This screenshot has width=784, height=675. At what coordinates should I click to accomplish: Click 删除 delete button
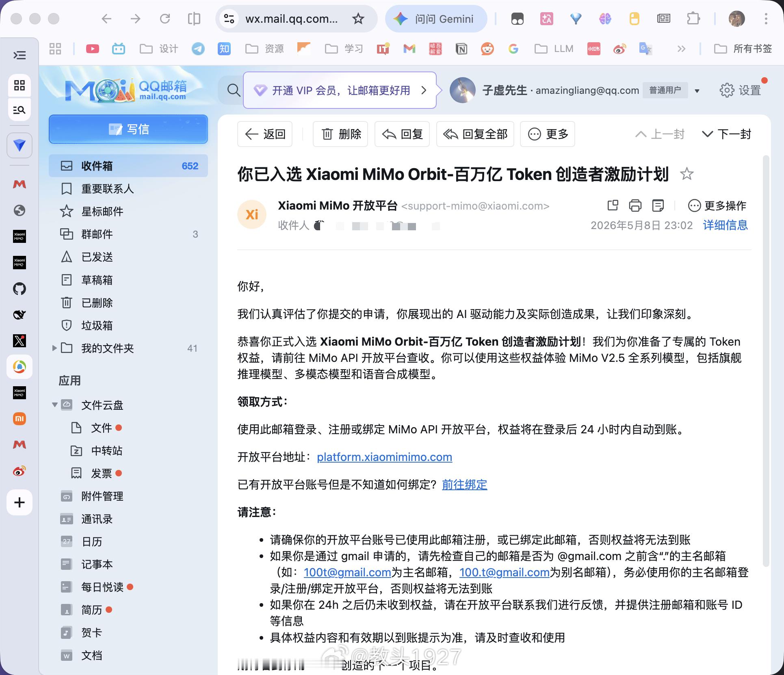coord(340,134)
